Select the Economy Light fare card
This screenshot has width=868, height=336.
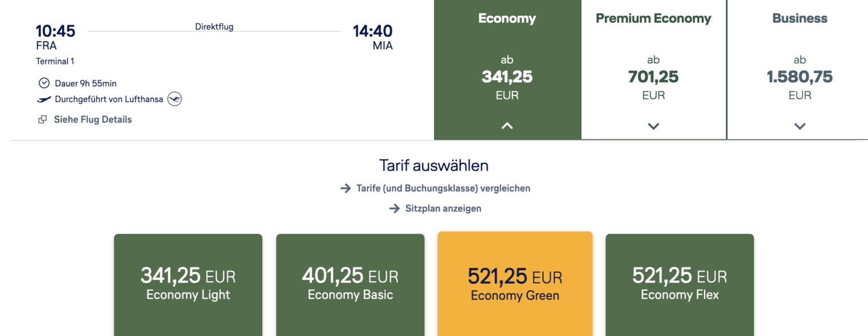click(188, 282)
